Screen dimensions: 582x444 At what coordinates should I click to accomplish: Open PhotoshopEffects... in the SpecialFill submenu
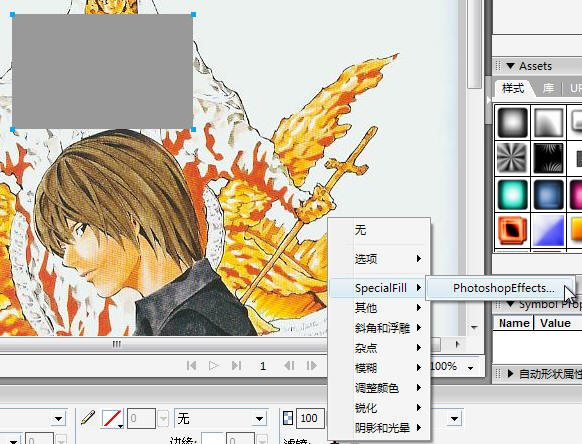pyautogui.click(x=500, y=288)
